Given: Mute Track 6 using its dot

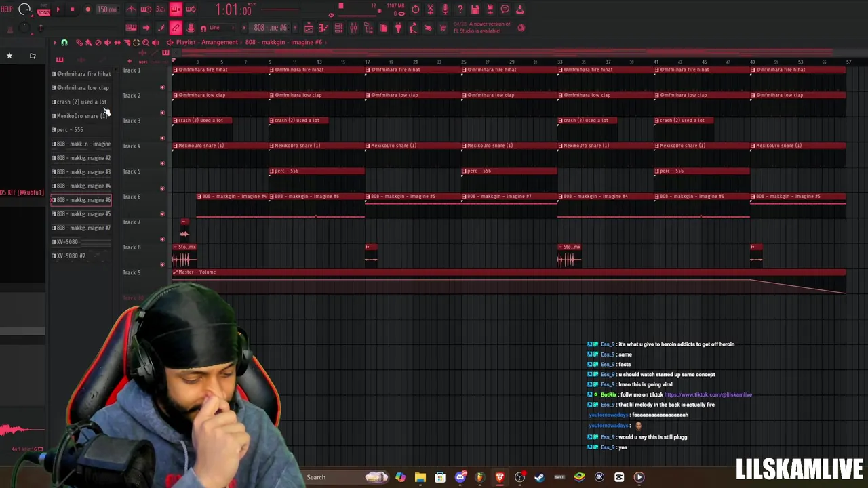Looking at the screenshot, I should click(x=162, y=213).
